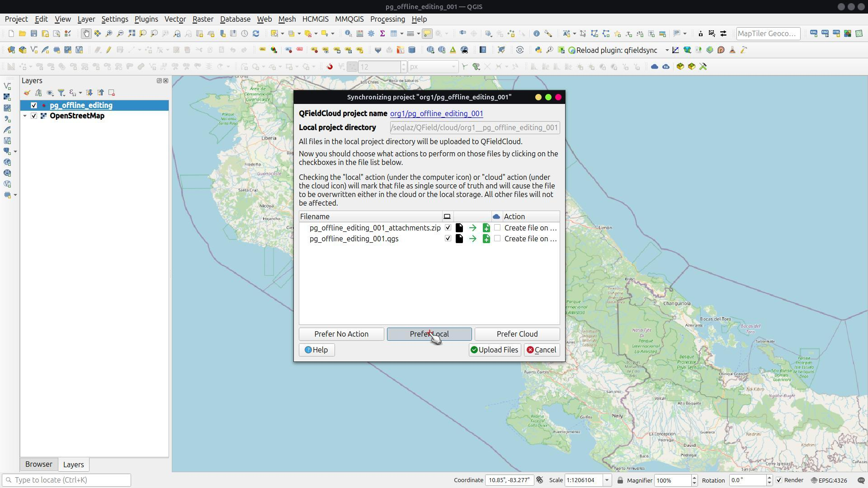Select the Pan Map hand tool

(86, 33)
